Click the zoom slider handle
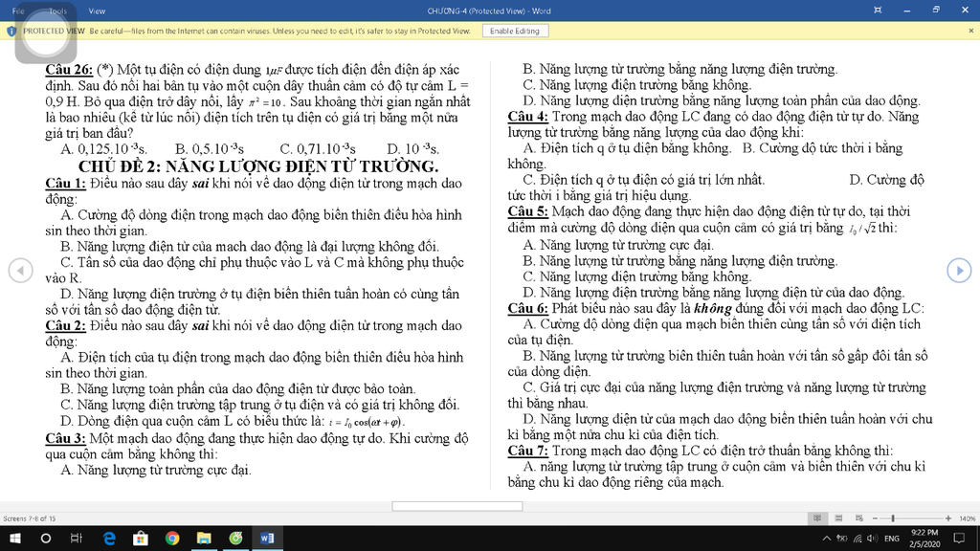Screen dimensions: 980x551 pyautogui.click(x=893, y=518)
